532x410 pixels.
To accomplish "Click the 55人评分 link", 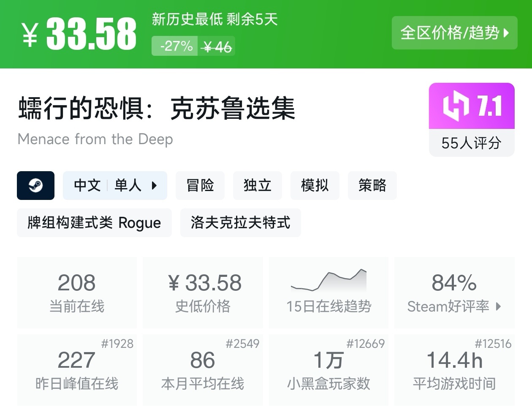I will click(471, 143).
